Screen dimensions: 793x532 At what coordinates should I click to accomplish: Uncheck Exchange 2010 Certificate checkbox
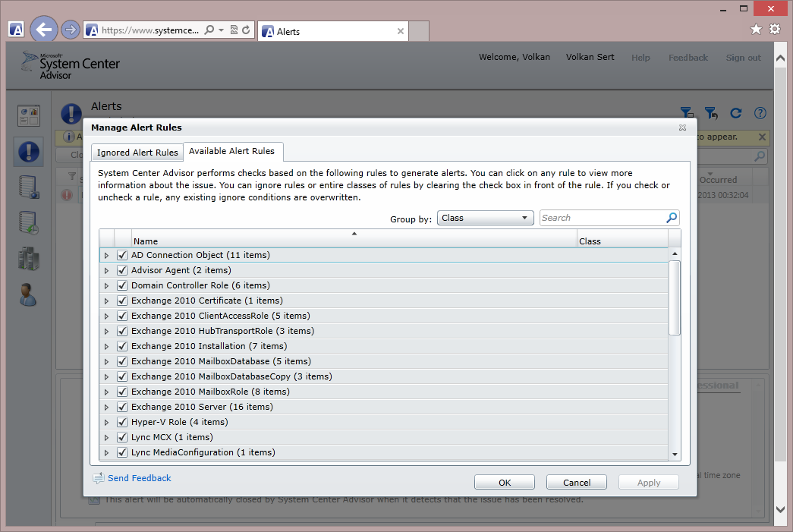pyautogui.click(x=122, y=301)
